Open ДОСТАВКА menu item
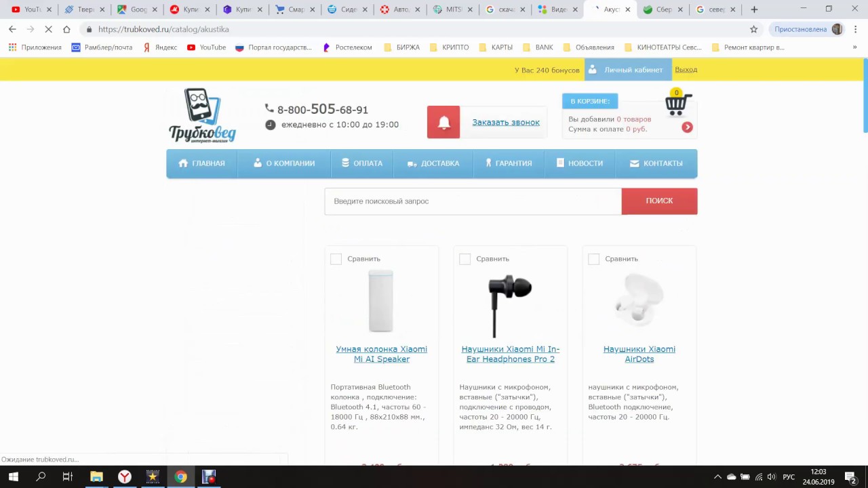868x488 pixels. click(x=433, y=163)
